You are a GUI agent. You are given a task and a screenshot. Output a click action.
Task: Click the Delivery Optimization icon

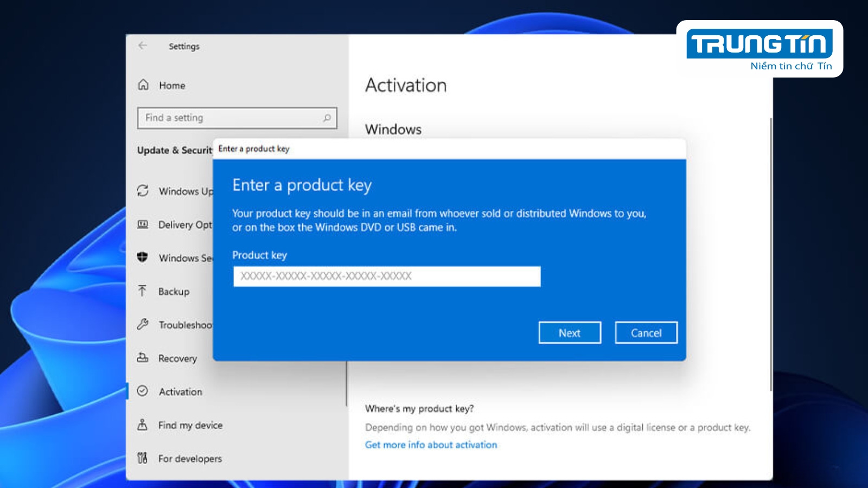point(143,225)
